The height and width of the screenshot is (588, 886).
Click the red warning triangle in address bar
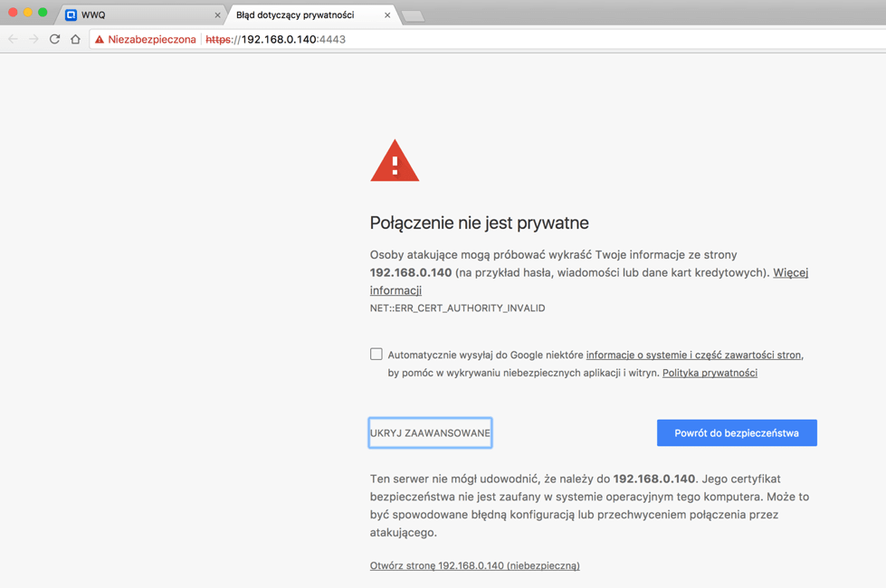tap(100, 40)
